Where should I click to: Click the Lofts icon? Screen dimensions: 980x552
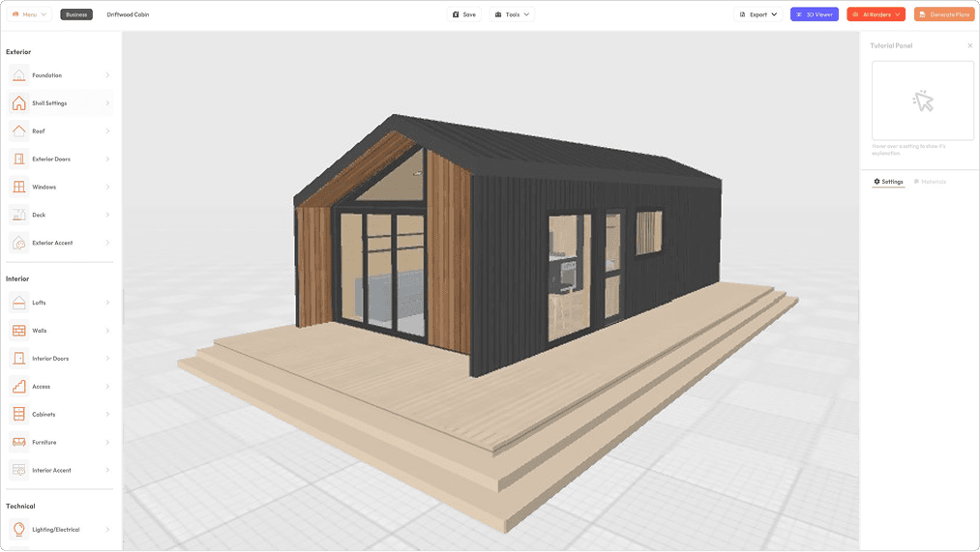click(x=18, y=303)
